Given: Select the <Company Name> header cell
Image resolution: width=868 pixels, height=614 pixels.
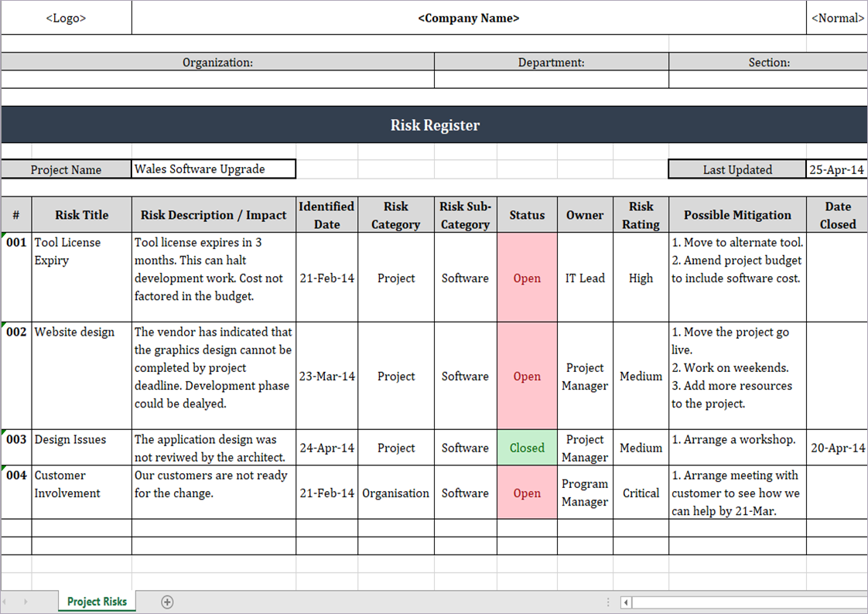Looking at the screenshot, I should click(x=468, y=17).
